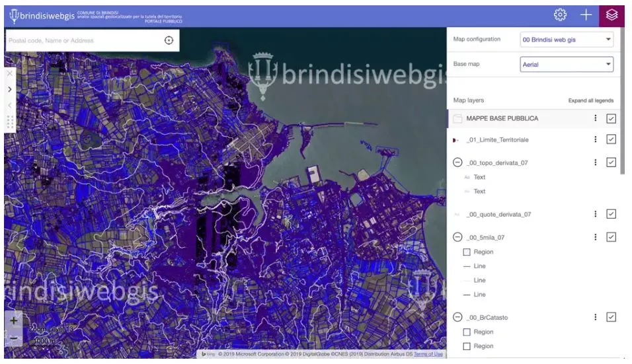The image size is (632, 364).
Task: Open the Terms of Use link
Action: [428, 354]
